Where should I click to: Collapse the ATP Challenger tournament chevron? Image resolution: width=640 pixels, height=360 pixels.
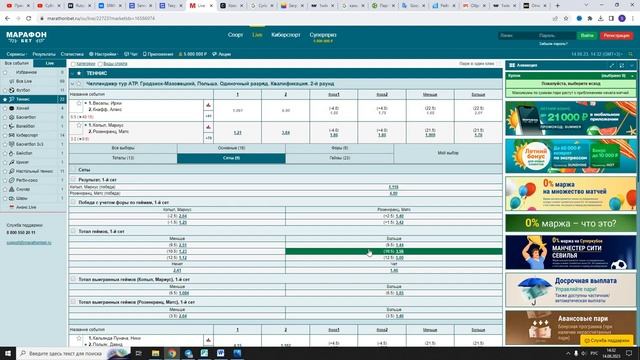click(73, 84)
